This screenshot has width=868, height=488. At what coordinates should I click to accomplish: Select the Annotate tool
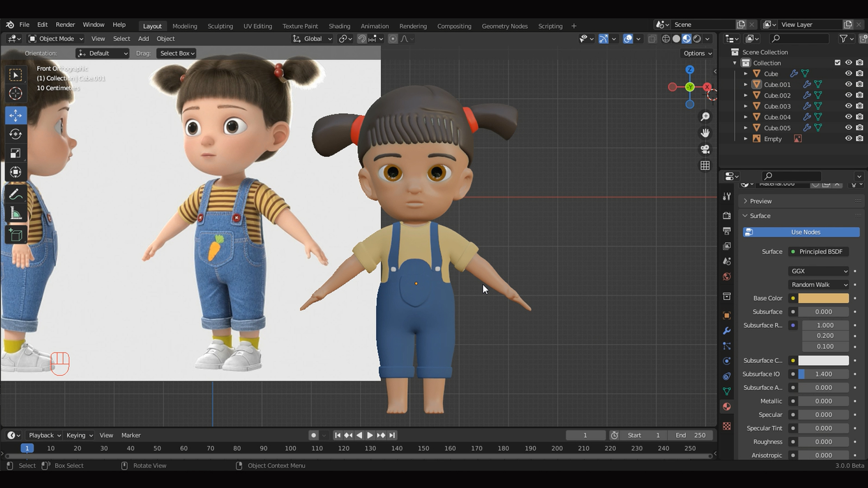coord(16,193)
